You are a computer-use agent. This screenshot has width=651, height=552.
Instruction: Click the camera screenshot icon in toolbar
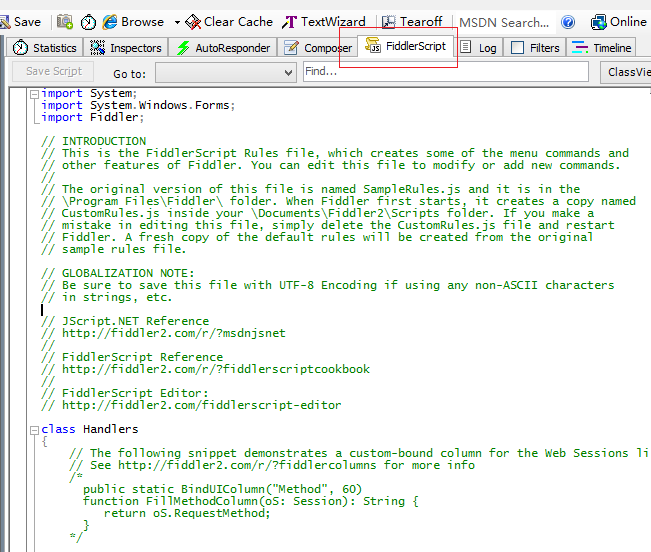pos(65,21)
